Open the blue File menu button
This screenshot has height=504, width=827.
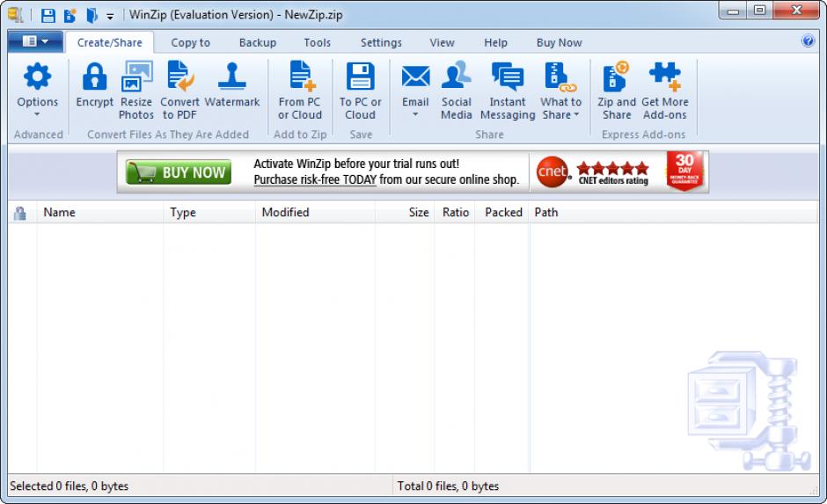coord(35,41)
